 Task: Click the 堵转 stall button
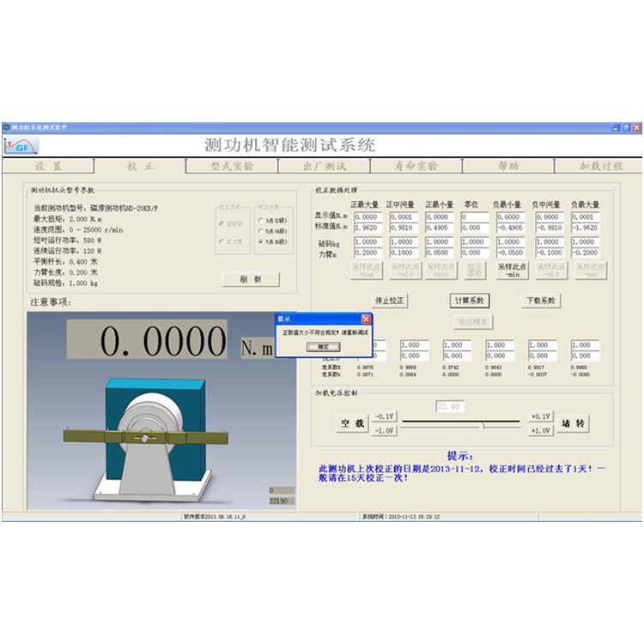tap(573, 423)
